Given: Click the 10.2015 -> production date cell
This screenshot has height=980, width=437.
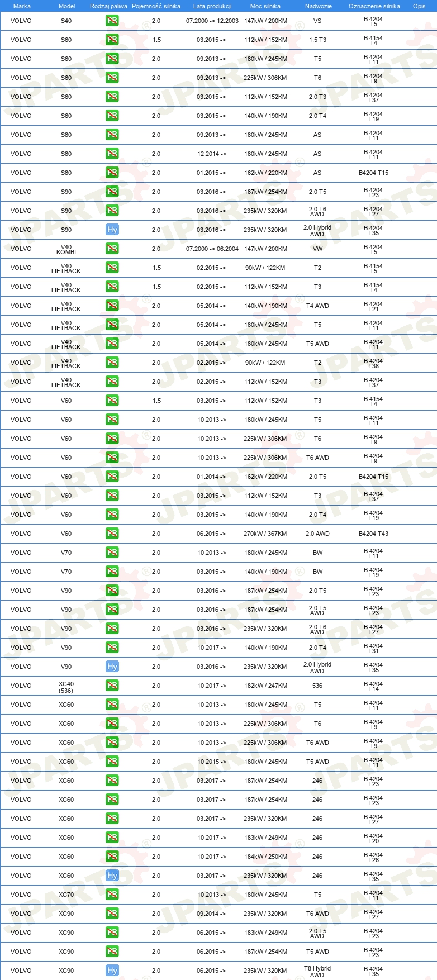Looking at the screenshot, I should [x=211, y=762].
